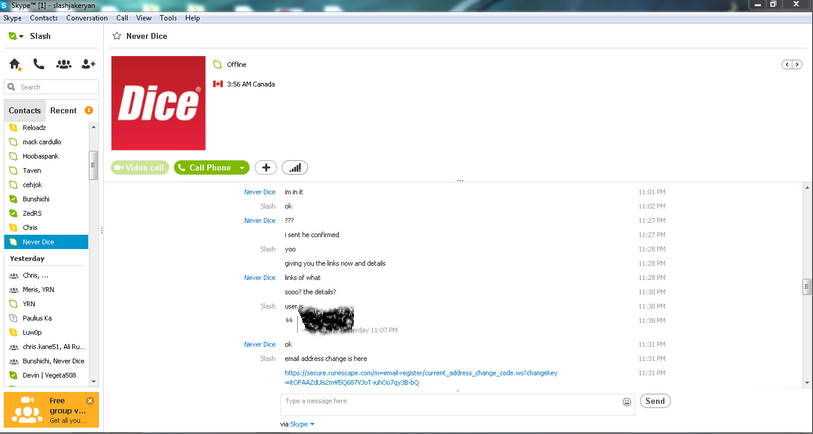Click message "email address change is here"

(326, 358)
